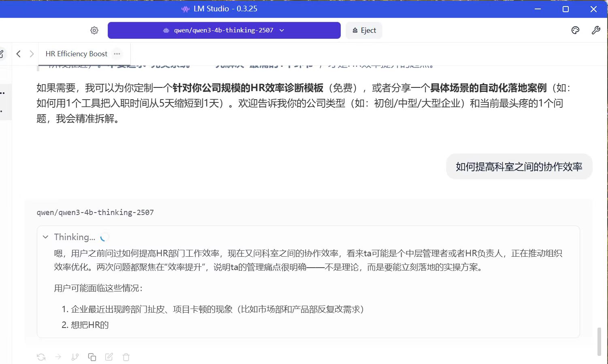Click the line "用户可能面临这些情况:"
The image size is (608, 364).
coord(98,288)
